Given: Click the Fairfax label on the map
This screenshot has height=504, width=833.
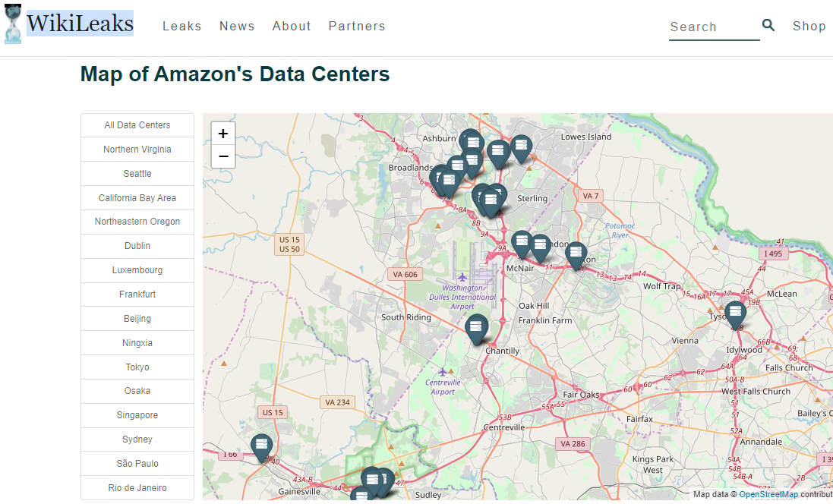Looking at the screenshot, I should click(639, 419).
